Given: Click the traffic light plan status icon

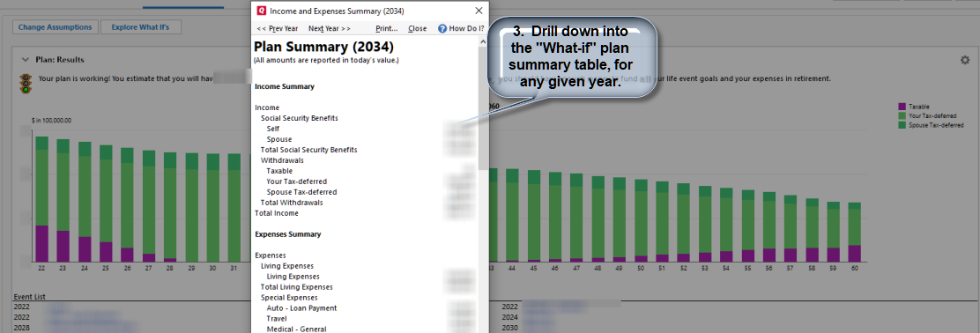Looking at the screenshot, I should click(x=26, y=83).
